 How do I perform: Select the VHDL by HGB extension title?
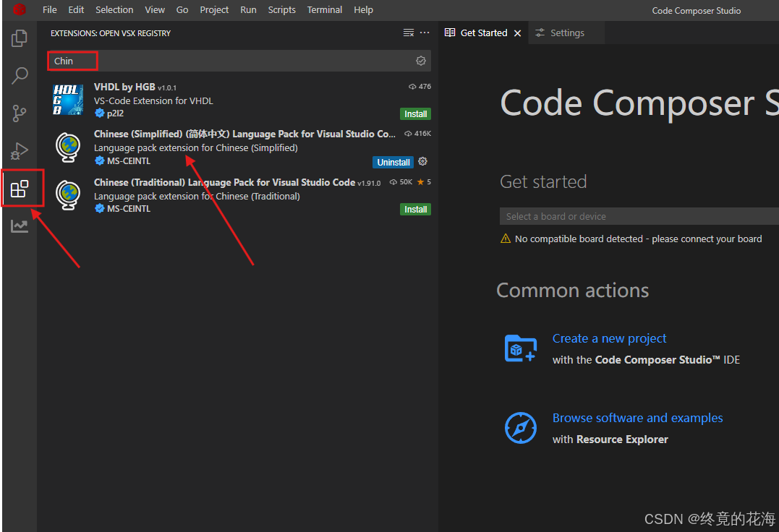124,87
